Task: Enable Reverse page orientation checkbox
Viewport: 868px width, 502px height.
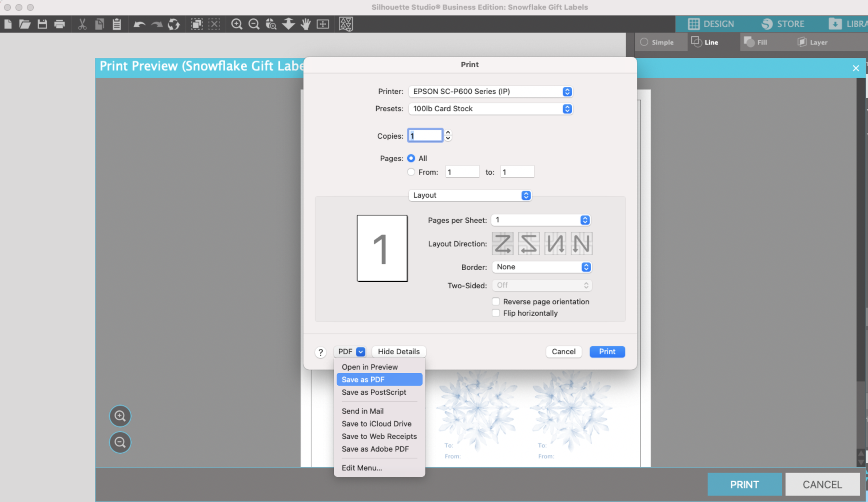Action: pos(496,301)
